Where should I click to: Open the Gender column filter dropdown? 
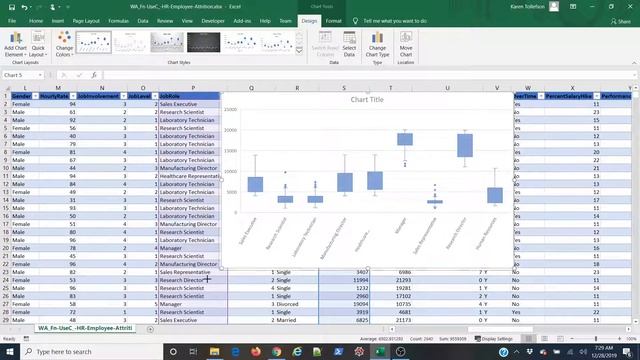click(36, 96)
